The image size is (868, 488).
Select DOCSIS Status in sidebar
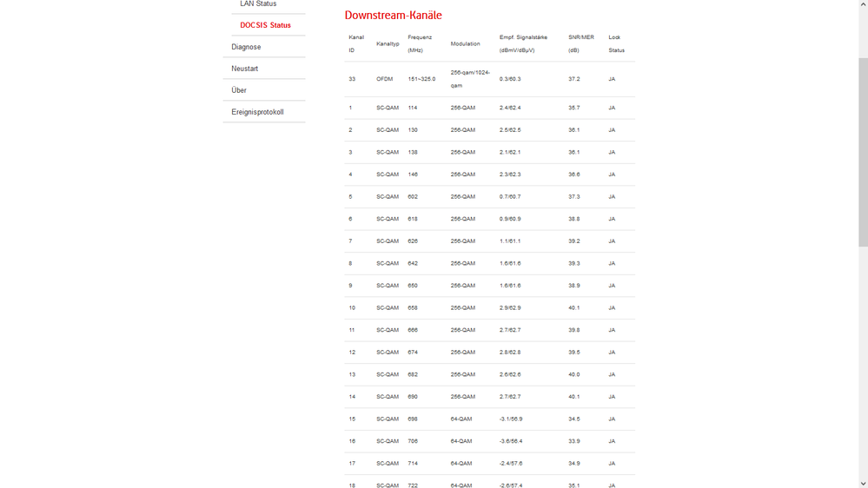[265, 25]
